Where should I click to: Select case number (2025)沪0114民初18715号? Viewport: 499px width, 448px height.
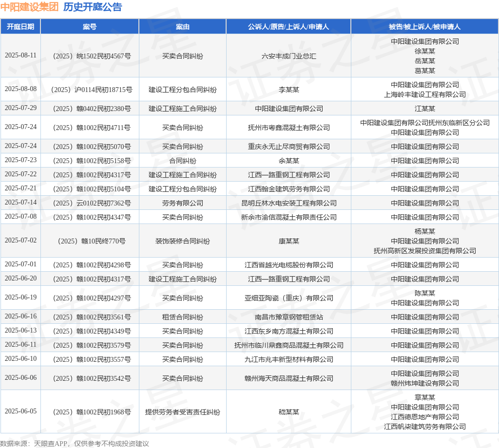coord(92,90)
